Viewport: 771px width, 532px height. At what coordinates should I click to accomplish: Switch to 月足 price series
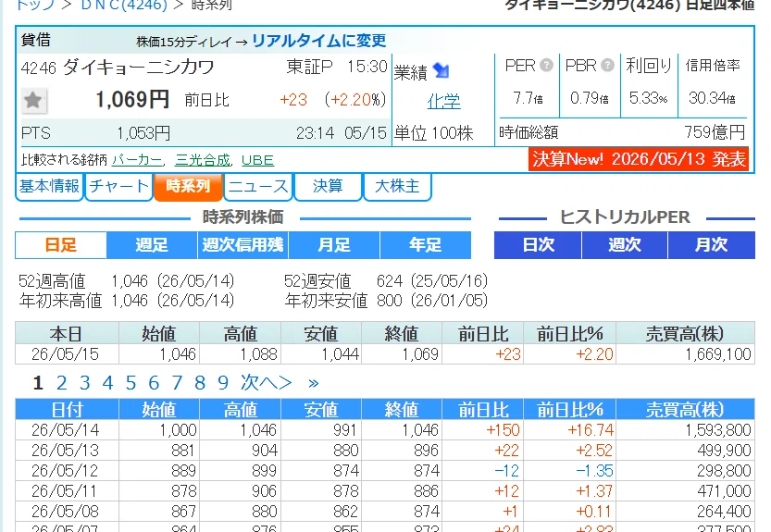point(334,245)
